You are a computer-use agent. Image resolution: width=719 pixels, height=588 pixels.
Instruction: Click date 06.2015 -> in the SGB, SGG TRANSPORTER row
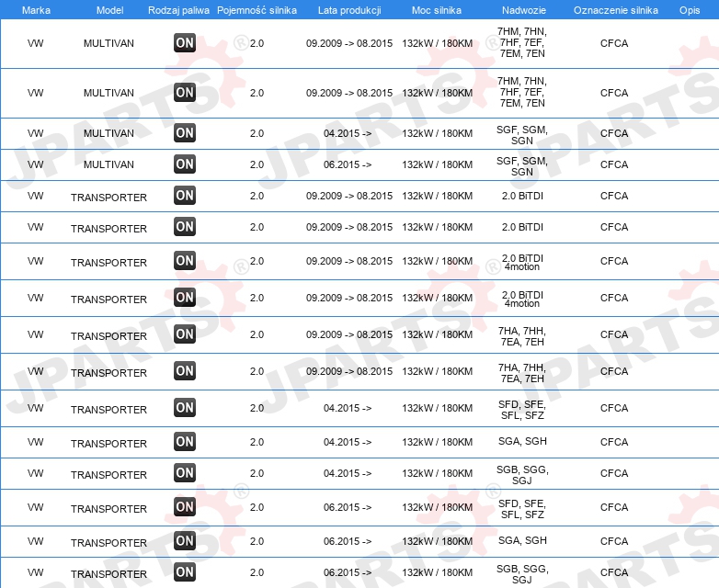pos(348,572)
